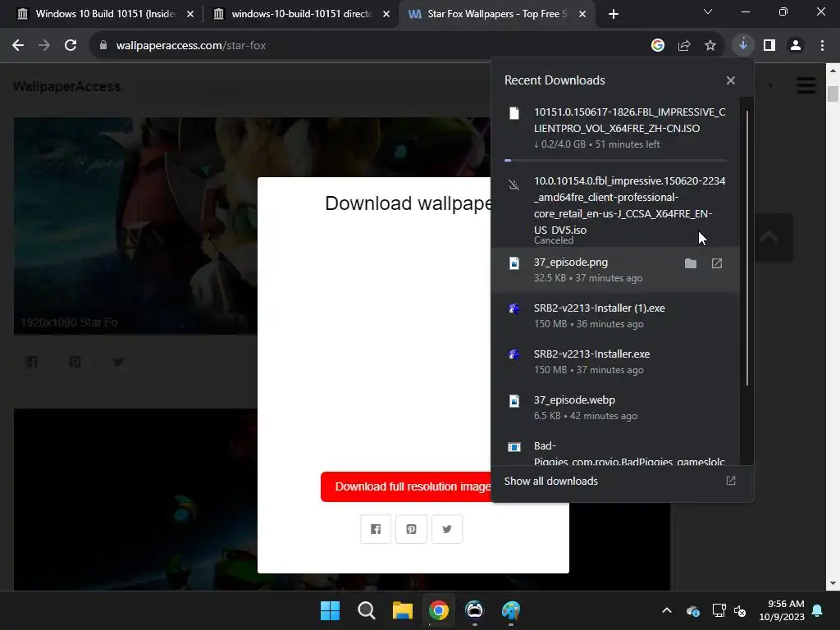The height and width of the screenshot is (630, 840).
Task: Open the tab search chevron
Action: coord(708,11)
